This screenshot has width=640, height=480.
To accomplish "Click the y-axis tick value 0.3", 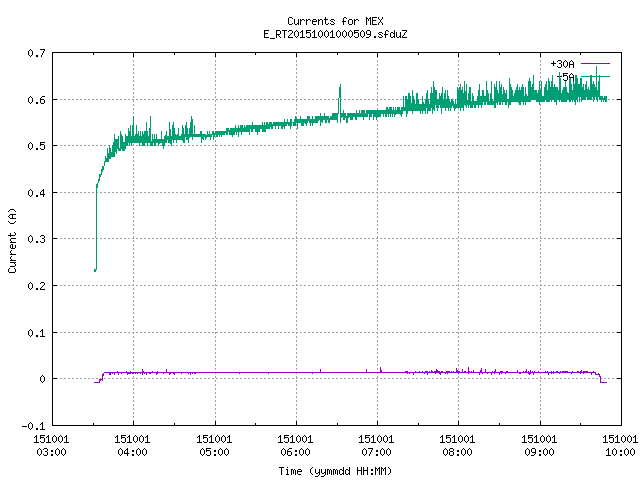I will point(36,239).
